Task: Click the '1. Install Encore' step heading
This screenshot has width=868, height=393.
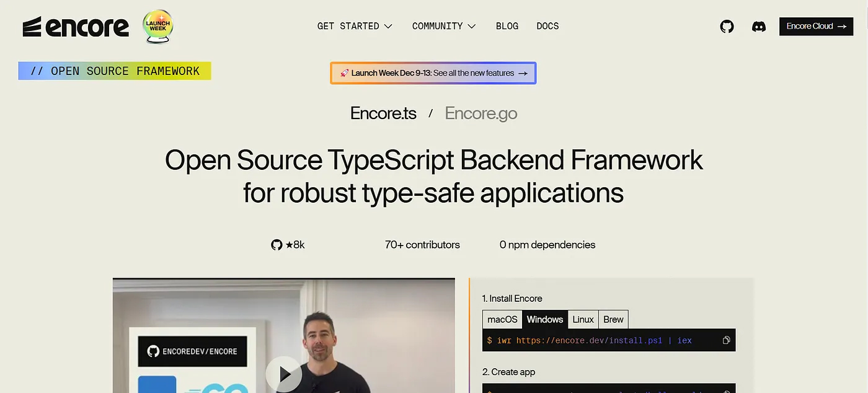Action: [x=512, y=298]
